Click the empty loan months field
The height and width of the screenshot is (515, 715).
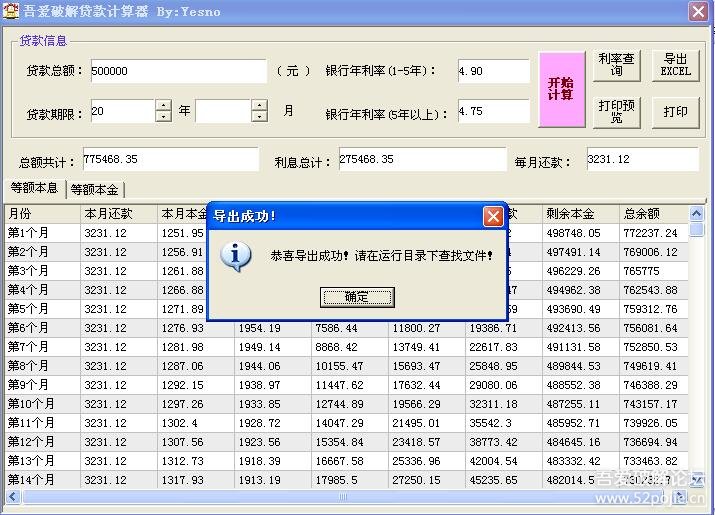(223, 111)
